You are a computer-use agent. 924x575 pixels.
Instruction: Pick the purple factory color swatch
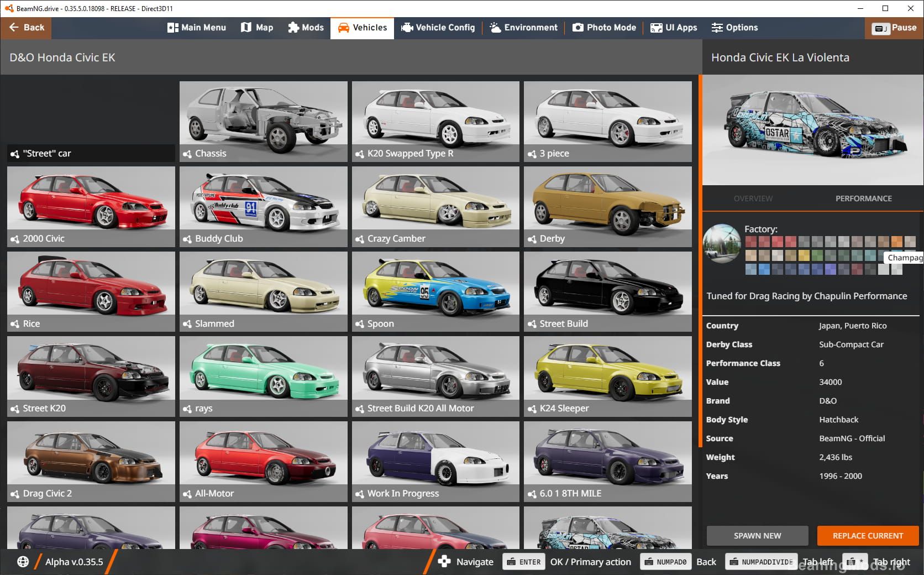[830, 269]
